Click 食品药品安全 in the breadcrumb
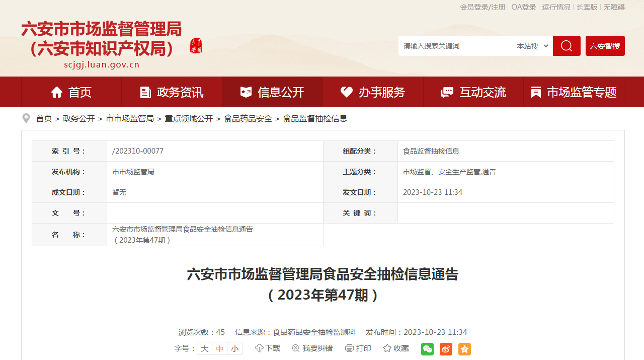The height and width of the screenshot is (360, 644). pyautogui.click(x=248, y=119)
